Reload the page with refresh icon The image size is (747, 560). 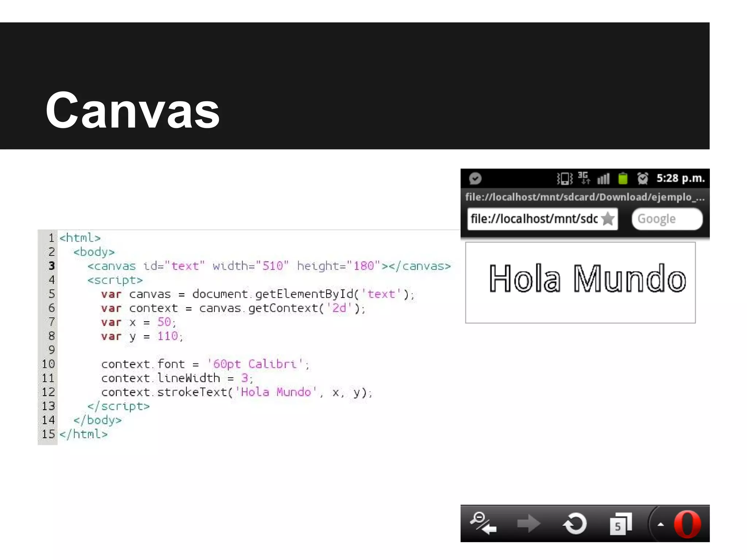(x=575, y=524)
